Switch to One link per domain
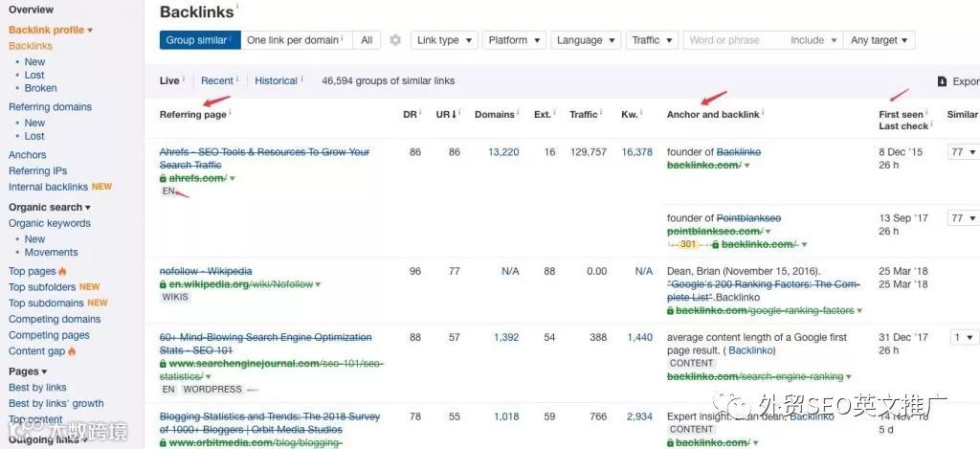980x449 pixels. [295, 40]
